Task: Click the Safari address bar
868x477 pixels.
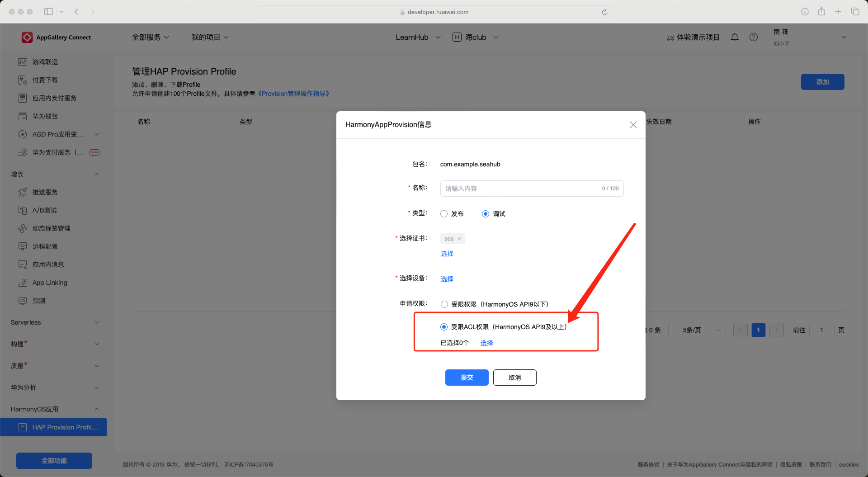Action: point(434,12)
